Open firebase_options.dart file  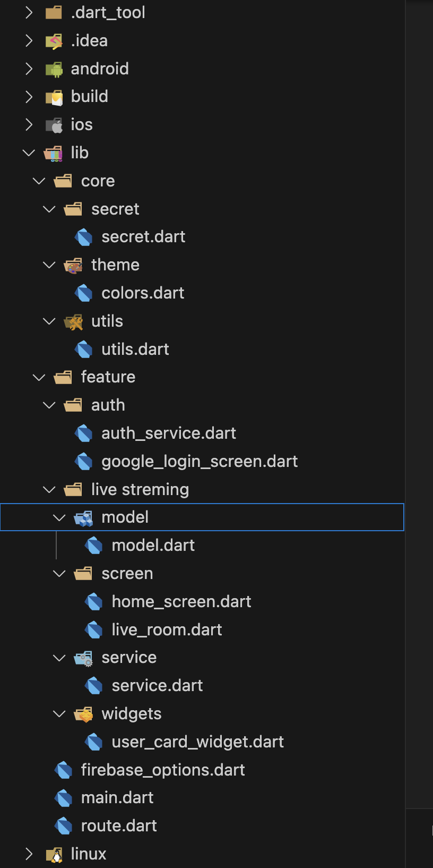point(163,770)
